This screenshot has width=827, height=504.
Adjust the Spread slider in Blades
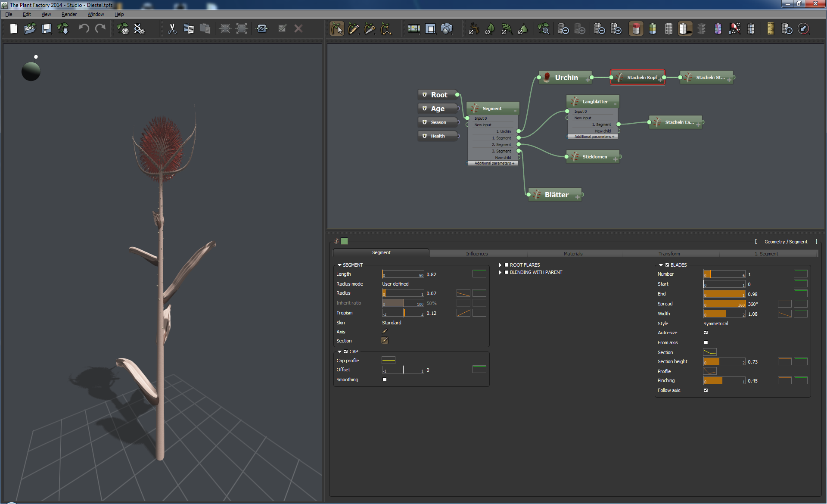coord(724,304)
